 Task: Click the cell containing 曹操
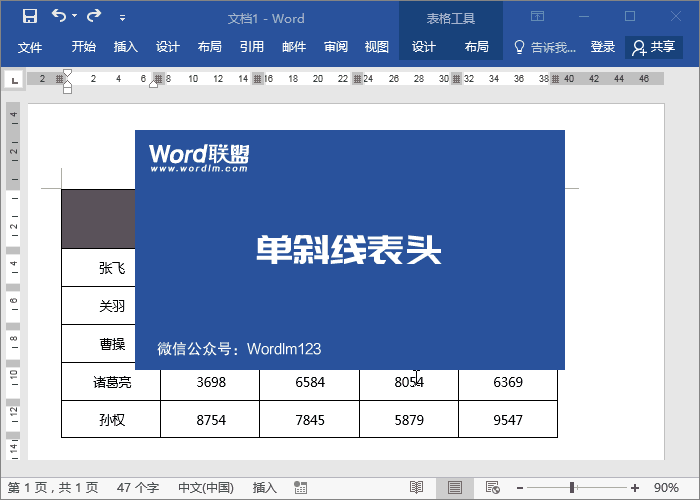99,344
